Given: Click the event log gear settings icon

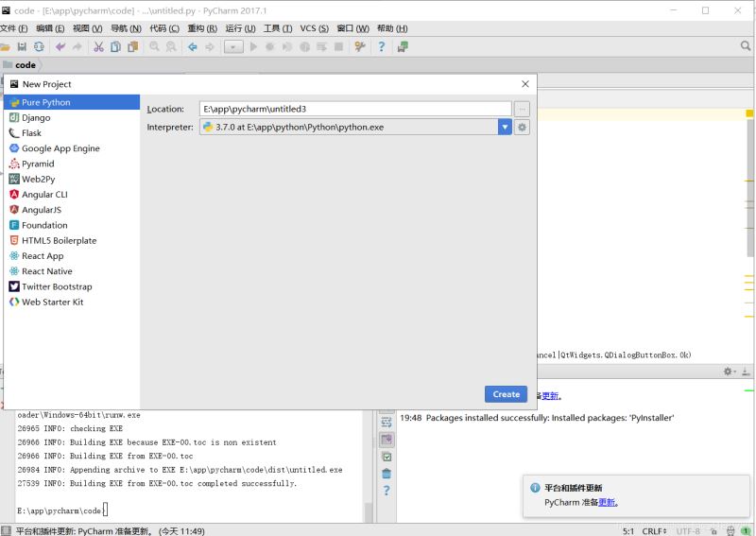Looking at the screenshot, I should click(x=728, y=371).
